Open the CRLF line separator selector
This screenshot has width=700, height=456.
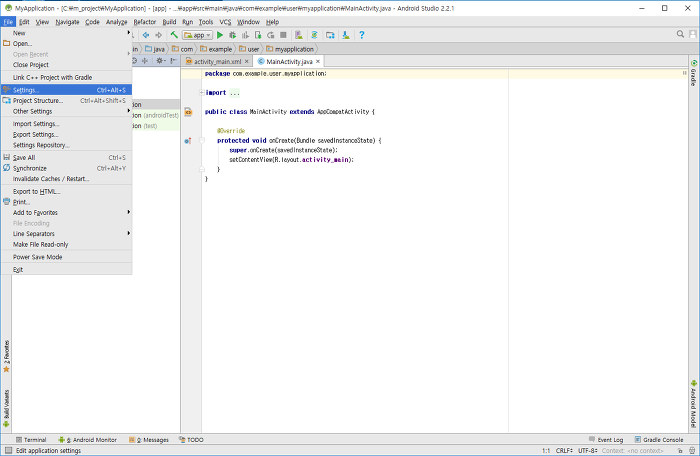tap(564, 451)
